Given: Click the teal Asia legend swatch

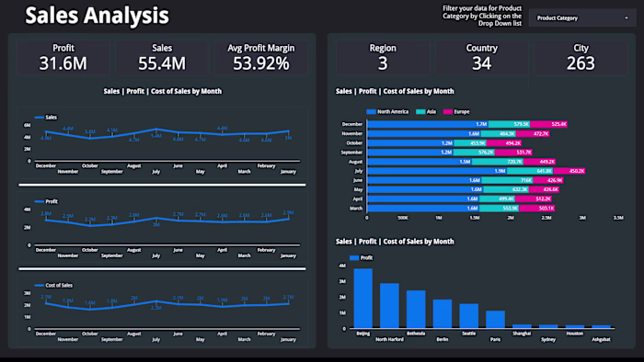Looking at the screenshot, I should tap(420, 111).
